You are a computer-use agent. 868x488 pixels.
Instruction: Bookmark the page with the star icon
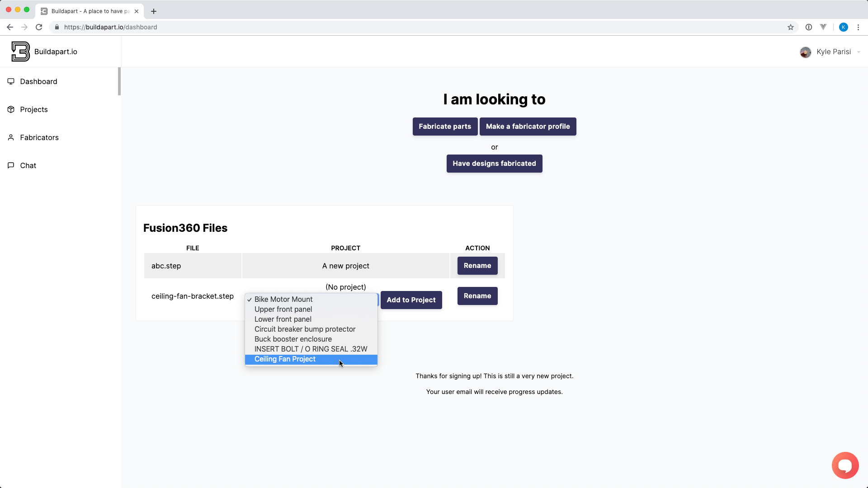[x=790, y=27]
